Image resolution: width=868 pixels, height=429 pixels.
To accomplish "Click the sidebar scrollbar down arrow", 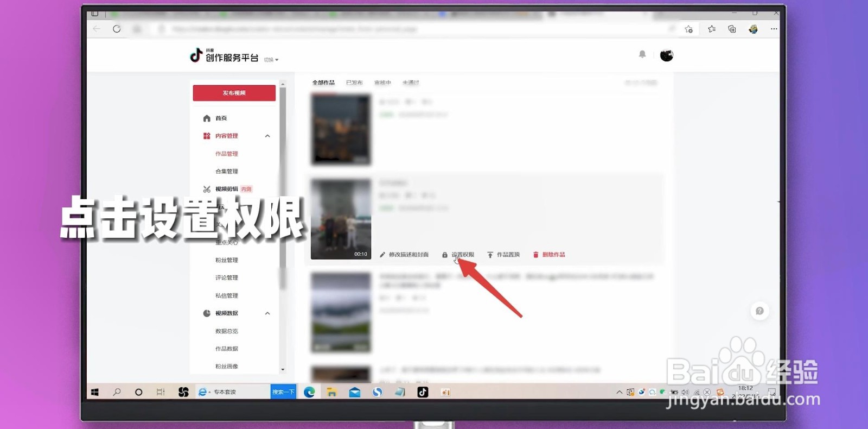I will (x=283, y=370).
